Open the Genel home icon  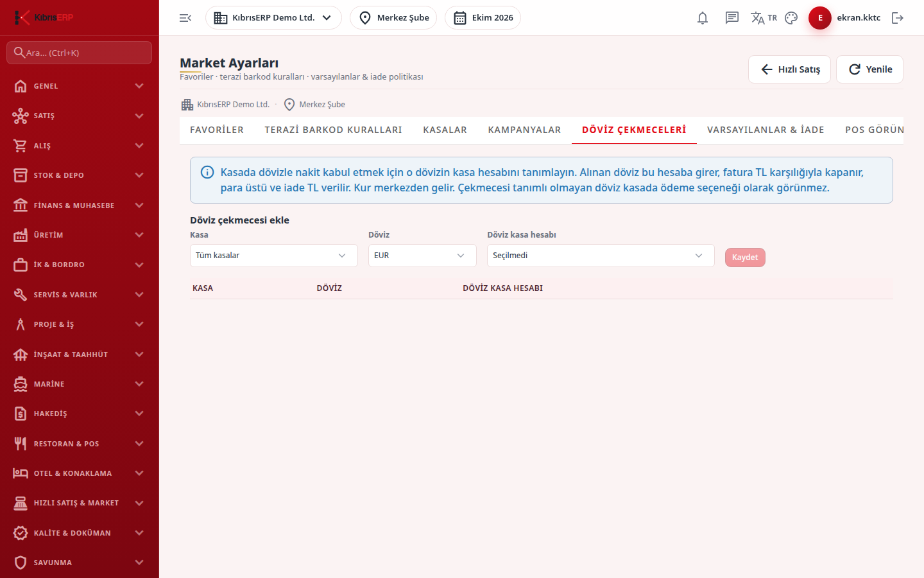click(x=21, y=86)
